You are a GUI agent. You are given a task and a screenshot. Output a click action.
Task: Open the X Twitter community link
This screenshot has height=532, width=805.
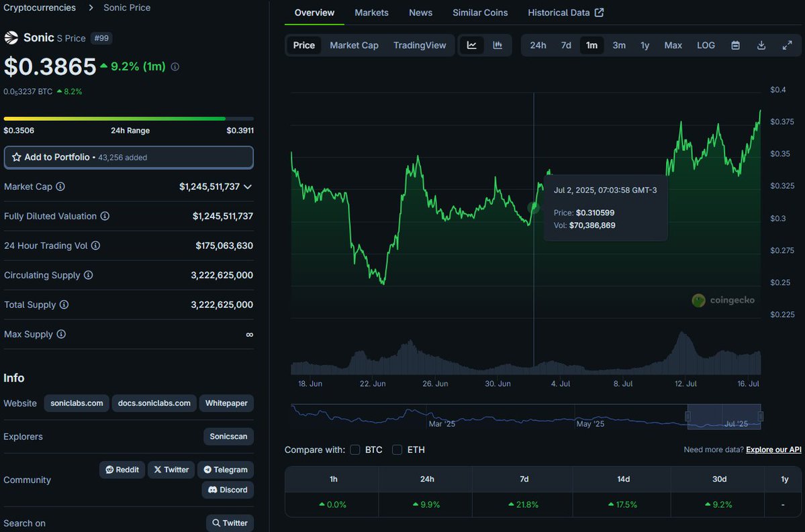pos(171,470)
